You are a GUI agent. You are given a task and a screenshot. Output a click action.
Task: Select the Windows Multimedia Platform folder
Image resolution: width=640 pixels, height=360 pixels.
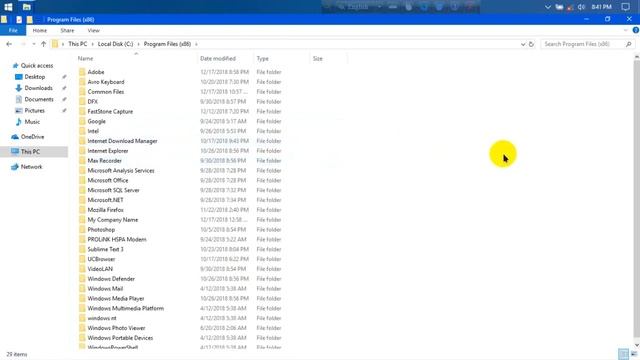pyautogui.click(x=125, y=308)
